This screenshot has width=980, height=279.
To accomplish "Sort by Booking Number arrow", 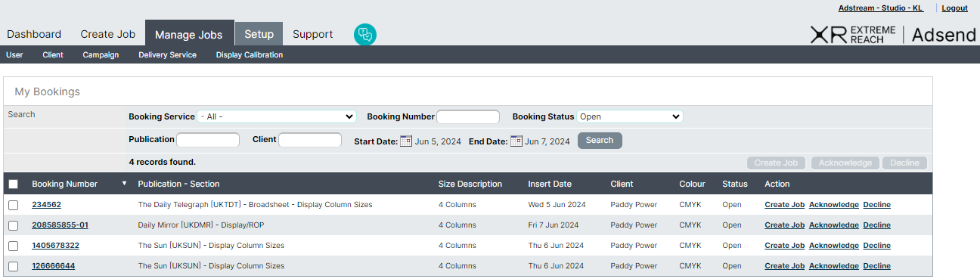I will point(124,184).
